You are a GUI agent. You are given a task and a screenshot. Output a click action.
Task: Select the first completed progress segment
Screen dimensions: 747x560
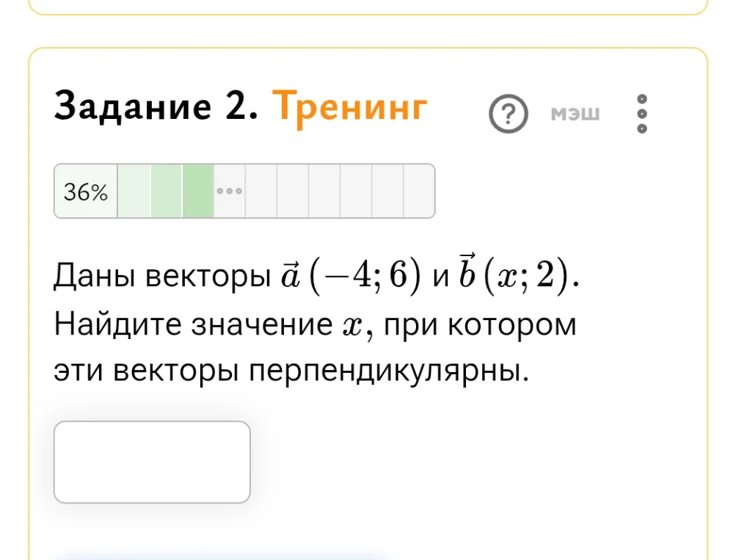[x=134, y=191]
